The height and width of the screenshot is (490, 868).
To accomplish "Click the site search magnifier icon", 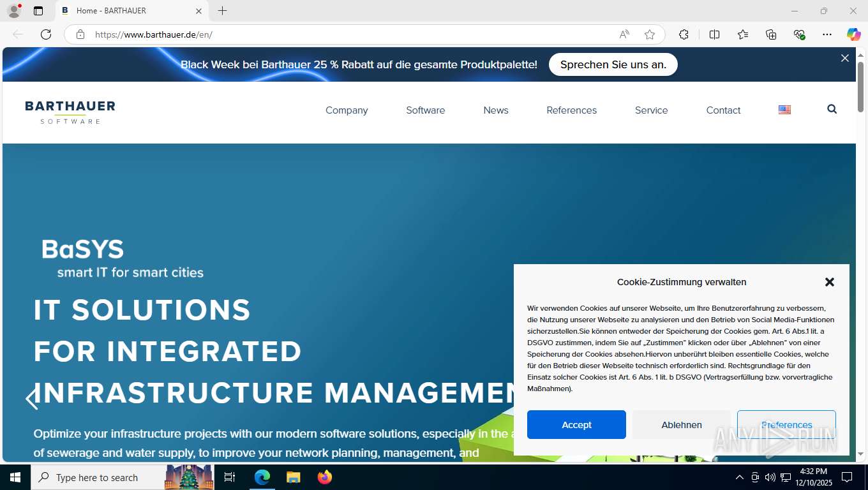I will coord(832,109).
